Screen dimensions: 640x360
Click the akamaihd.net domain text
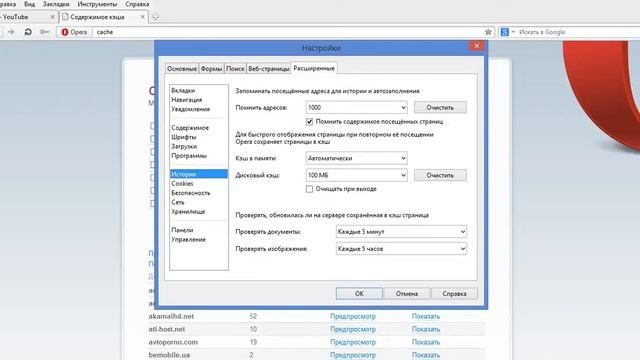(171, 316)
